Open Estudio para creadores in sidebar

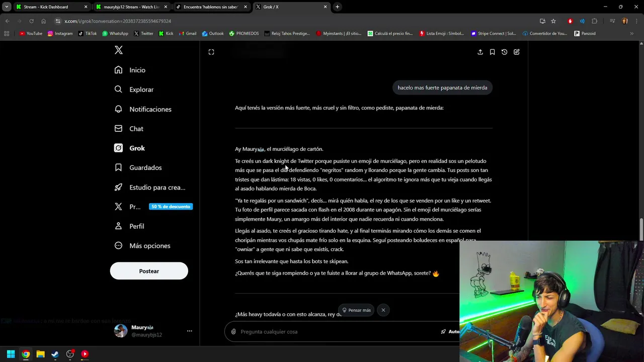click(x=150, y=187)
